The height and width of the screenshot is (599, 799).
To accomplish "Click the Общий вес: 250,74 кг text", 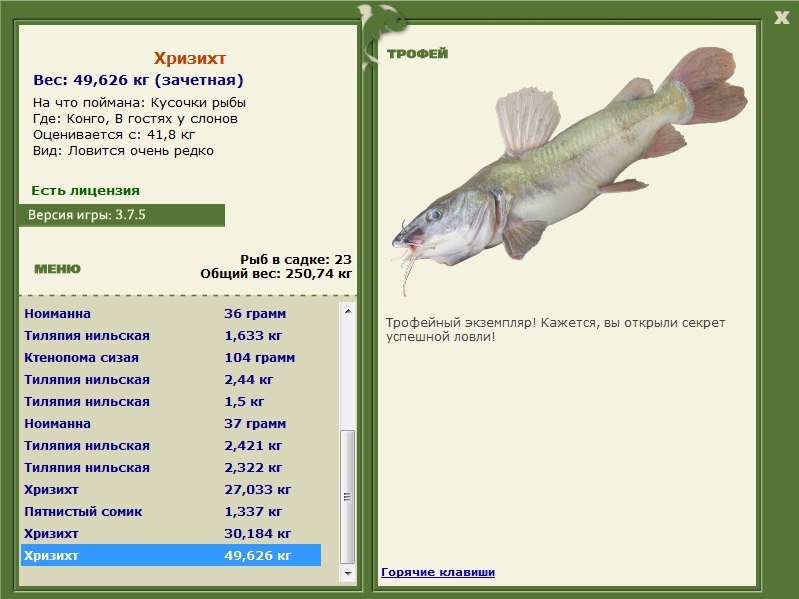I will point(276,274).
